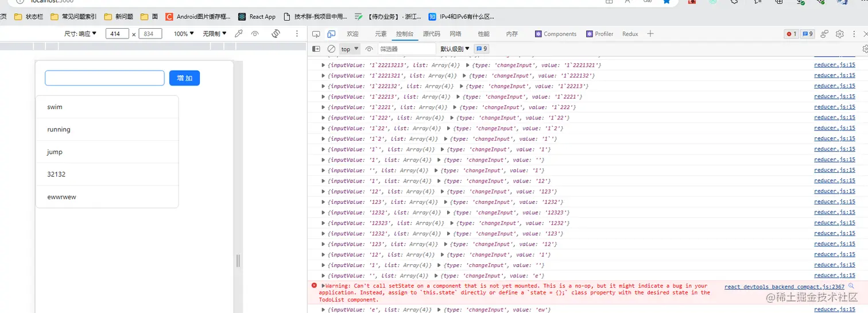The height and width of the screenshot is (313, 868).
Task: Open the 新问题 bookmark folder
Action: point(119,17)
